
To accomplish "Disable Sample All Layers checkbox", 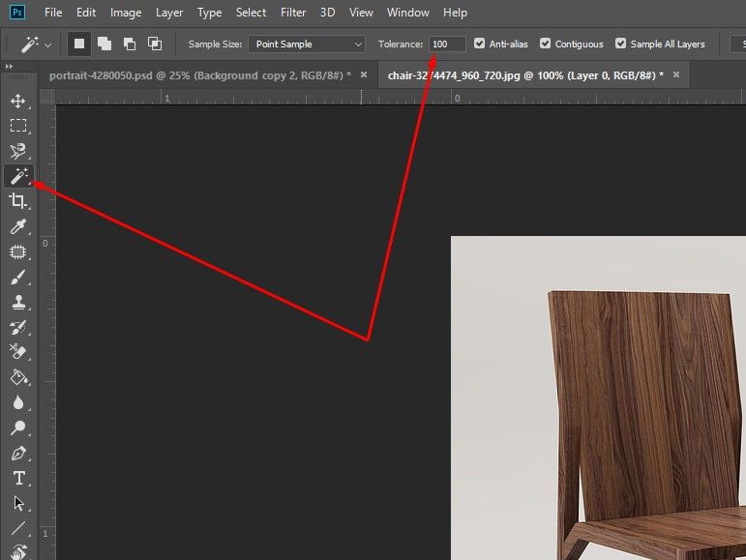I will [621, 44].
